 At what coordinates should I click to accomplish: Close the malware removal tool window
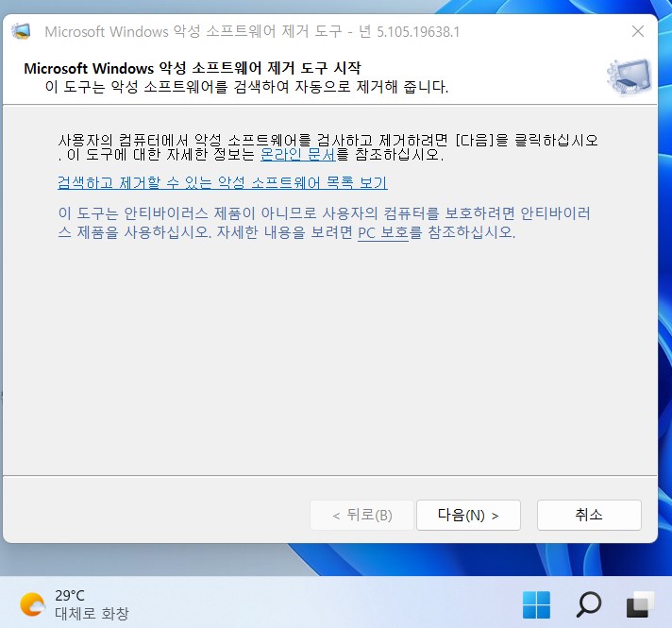pos(638,31)
